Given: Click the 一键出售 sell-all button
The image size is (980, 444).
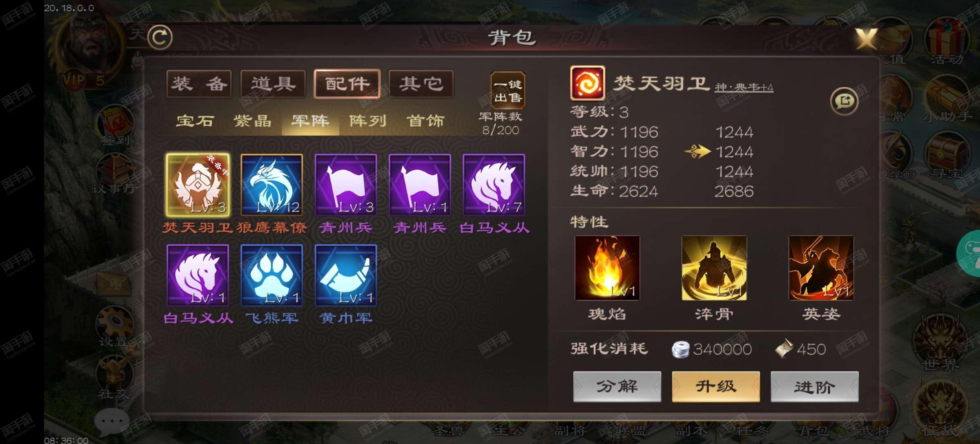Looking at the screenshot, I should (508, 91).
